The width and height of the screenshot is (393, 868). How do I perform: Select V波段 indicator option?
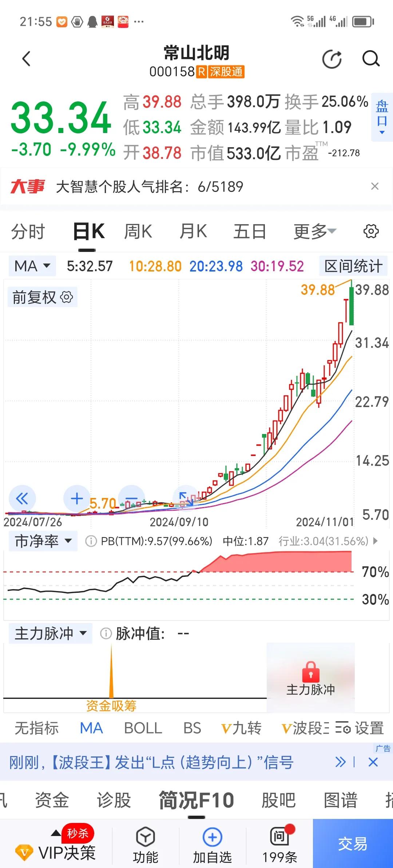pyautogui.click(x=305, y=728)
